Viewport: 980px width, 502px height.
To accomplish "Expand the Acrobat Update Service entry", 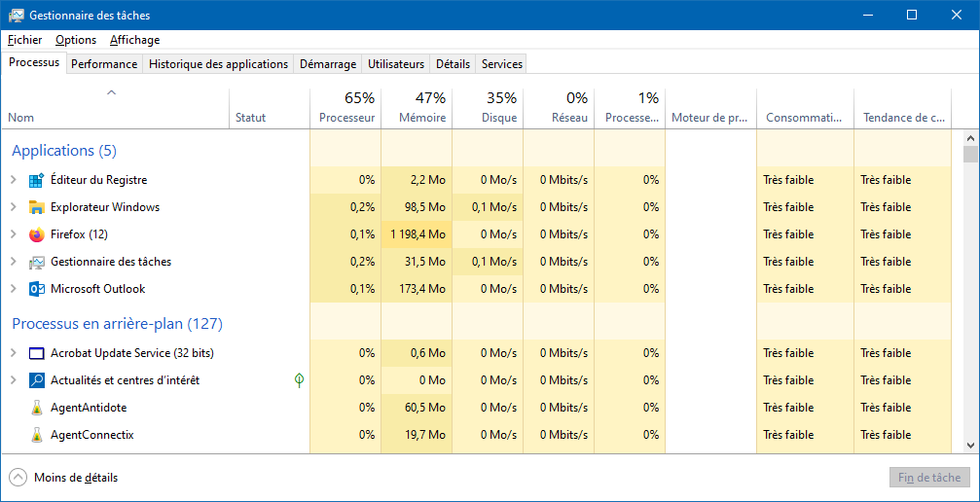I will click(x=13, y=353).
